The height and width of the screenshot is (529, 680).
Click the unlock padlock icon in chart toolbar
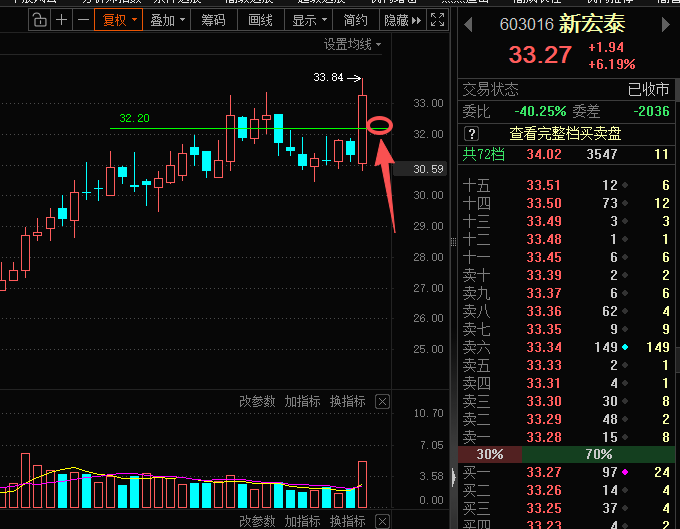pyautogui.click(x=39, y=20)
